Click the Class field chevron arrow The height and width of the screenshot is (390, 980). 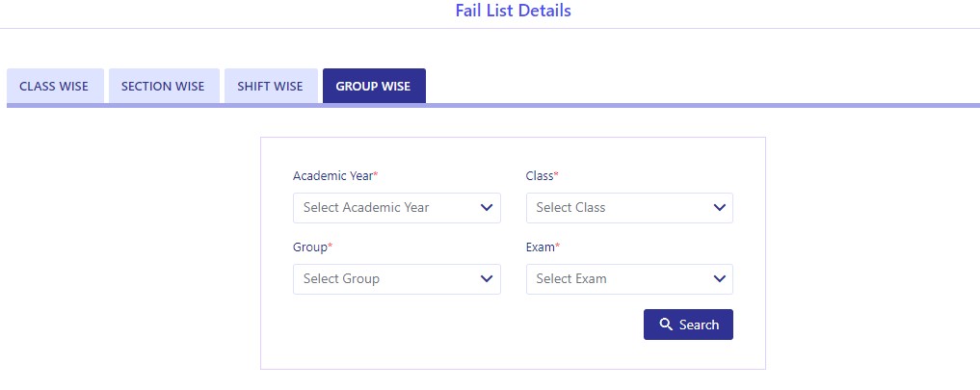[x=720, y=207]
